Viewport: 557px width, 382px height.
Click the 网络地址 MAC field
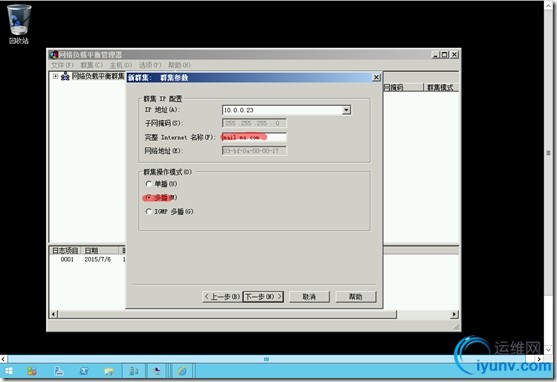tap(254, 151)
